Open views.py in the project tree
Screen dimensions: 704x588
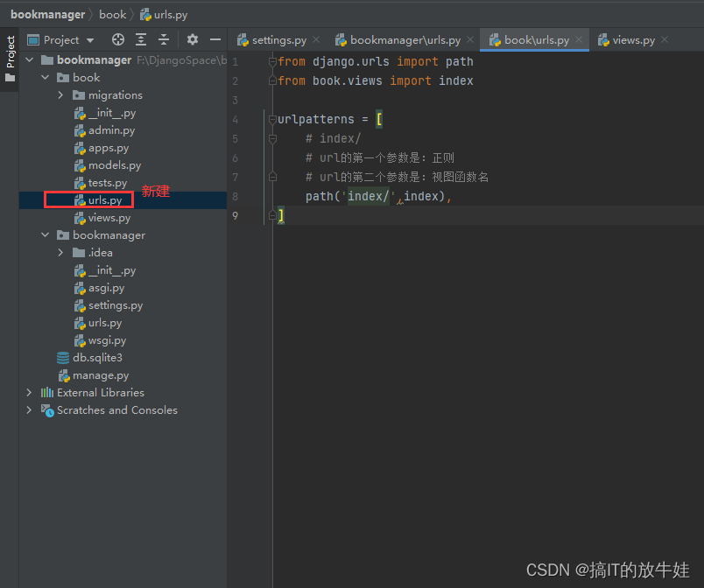[x=109, y=218]
